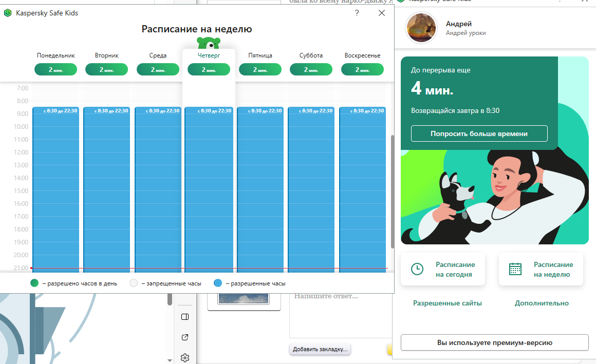
Task: Click 'Вы используете премиум-версию' button
Action: (494, 343)
